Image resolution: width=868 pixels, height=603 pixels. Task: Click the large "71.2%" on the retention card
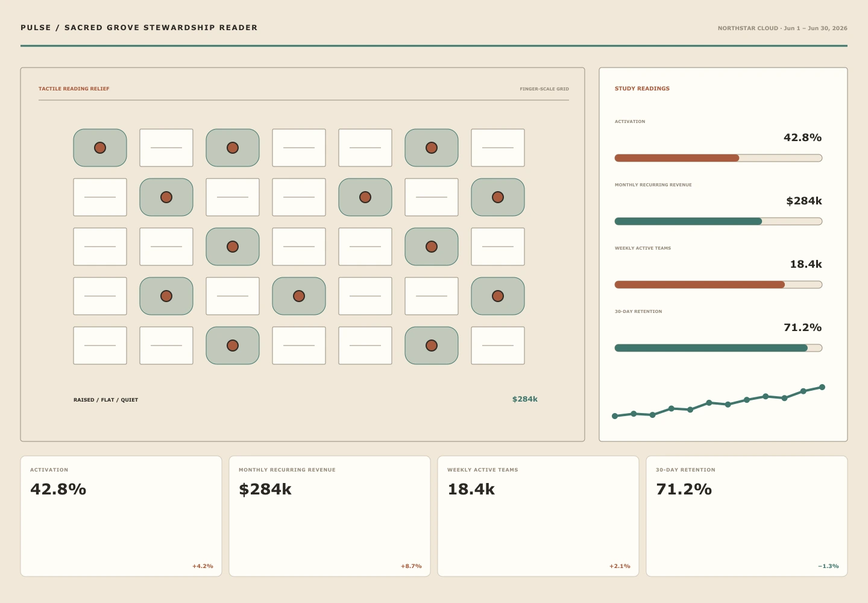click(684, 489)
